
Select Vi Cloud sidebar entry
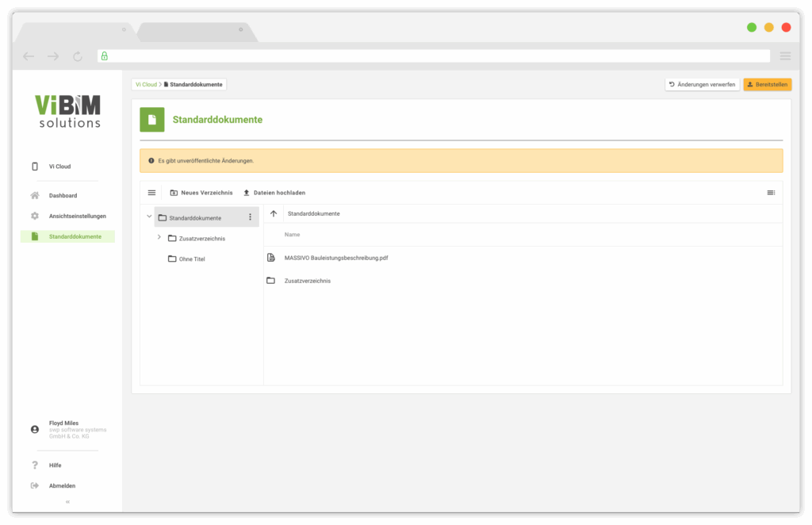point(59,167)
